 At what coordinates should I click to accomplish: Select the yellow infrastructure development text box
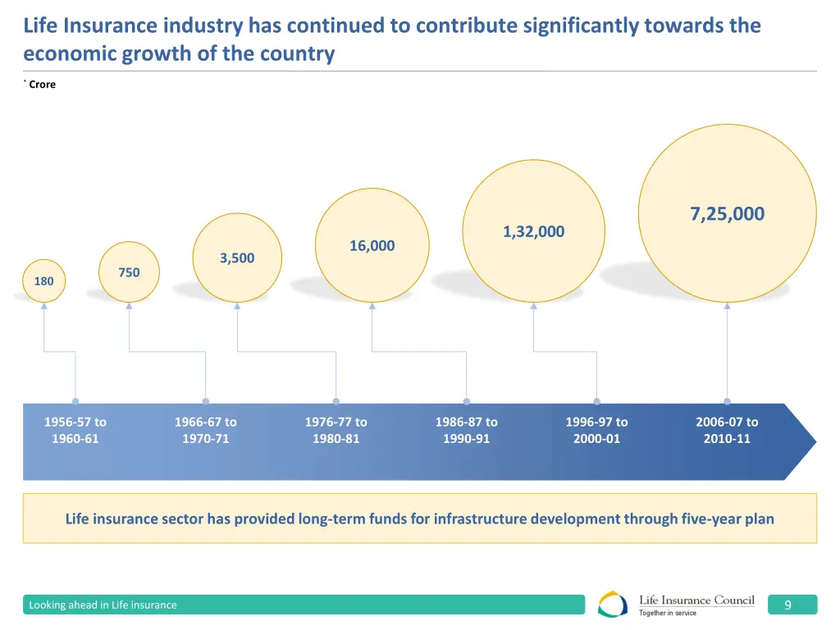tap(420, 518)
